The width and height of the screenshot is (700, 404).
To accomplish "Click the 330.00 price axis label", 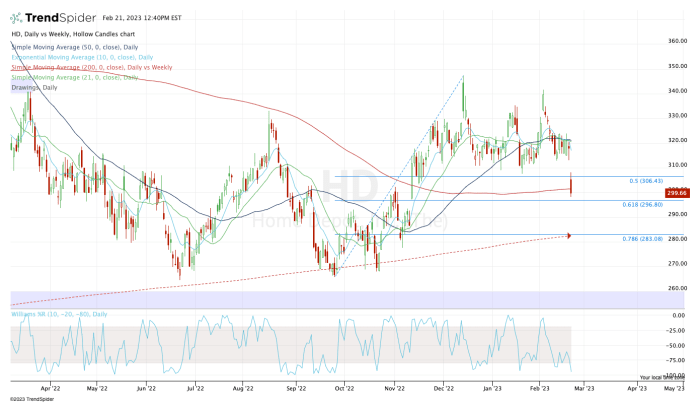I will pyautogui.click(x=677, y=115).
